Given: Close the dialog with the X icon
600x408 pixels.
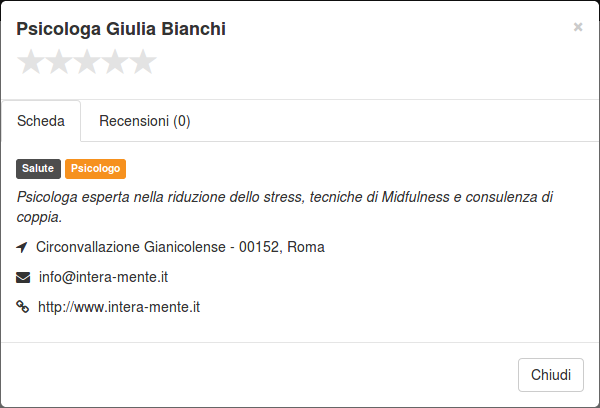Looking at the screenshot, I should pos(578,27).
